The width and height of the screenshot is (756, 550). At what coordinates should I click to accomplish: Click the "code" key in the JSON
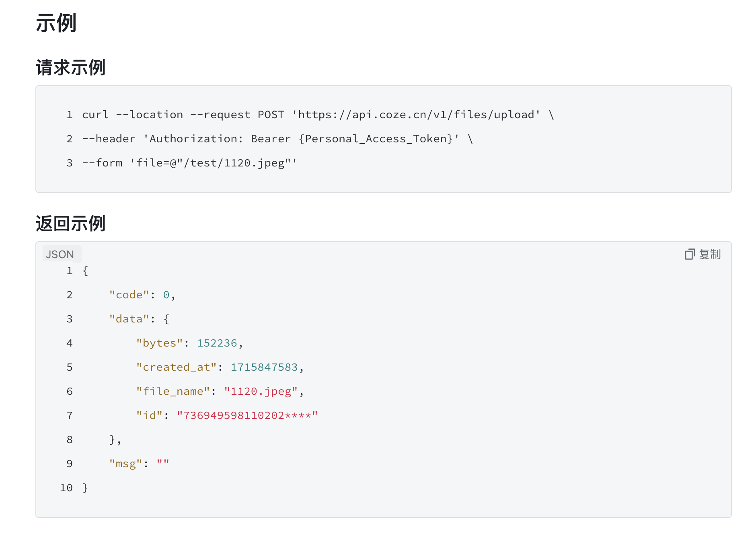(129, 295)
